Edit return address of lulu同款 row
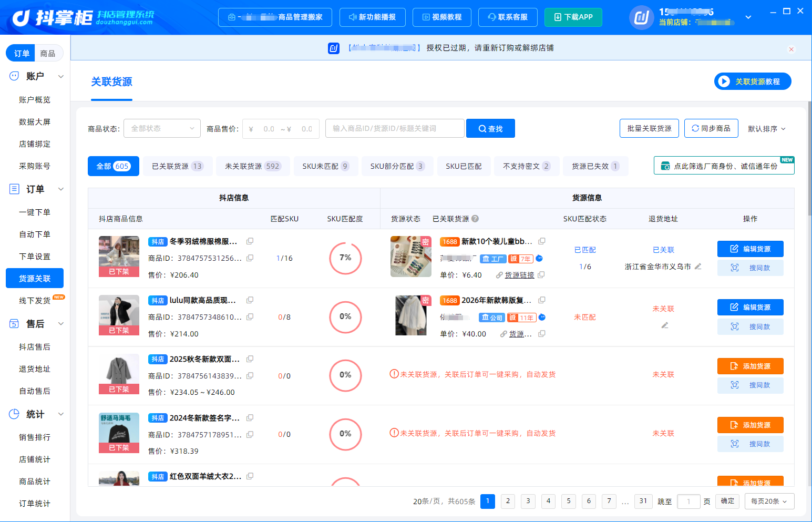The height and width of the screenshot is (522, 812). [665, 325]
